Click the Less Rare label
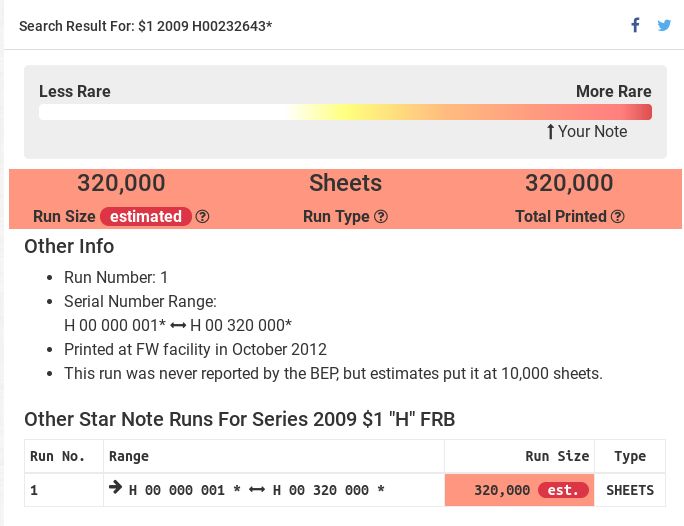Screen dimensions: 684x526 click(x=75, y=91)
